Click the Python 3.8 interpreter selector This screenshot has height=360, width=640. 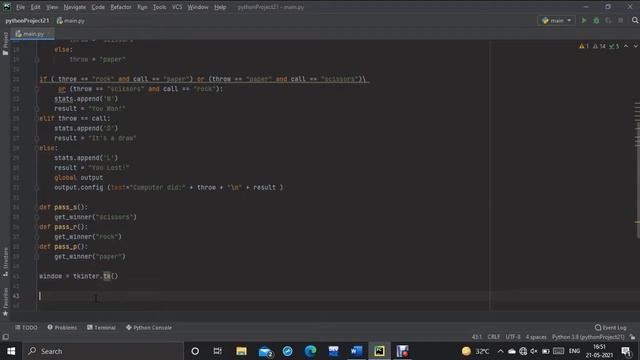point(588,337)
